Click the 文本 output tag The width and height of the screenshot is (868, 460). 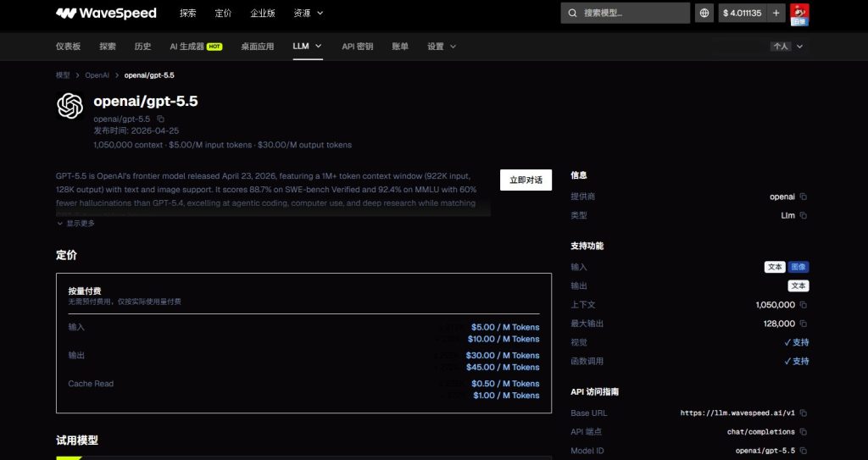tap(798, 285)
